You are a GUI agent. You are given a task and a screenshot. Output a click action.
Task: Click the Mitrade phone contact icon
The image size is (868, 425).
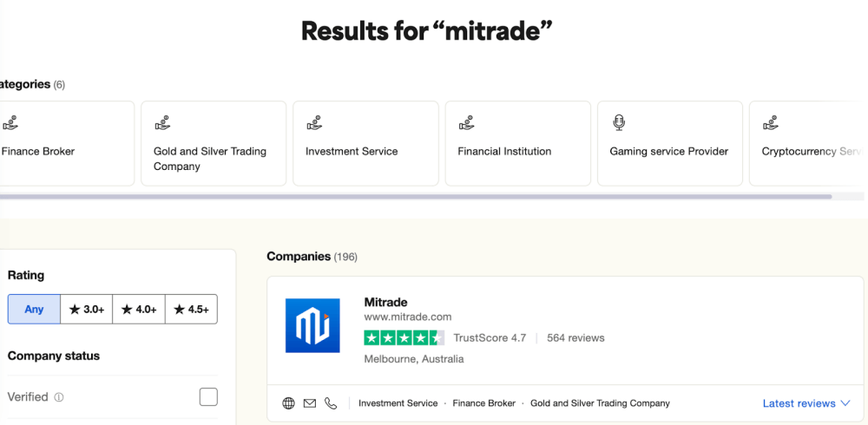pyautogui.click(x=331, y=403)
